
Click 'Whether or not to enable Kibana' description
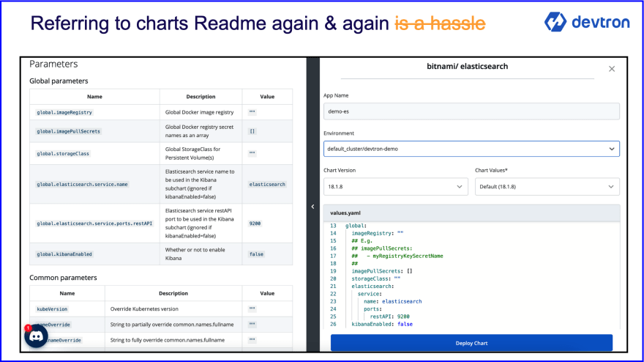coord(195,254)
